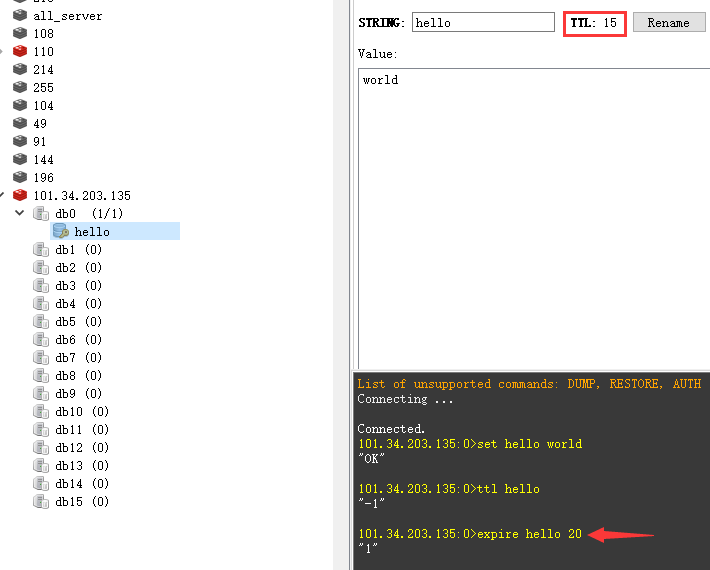
Task: Select the hello key in the tree
Action: (92, 231)
